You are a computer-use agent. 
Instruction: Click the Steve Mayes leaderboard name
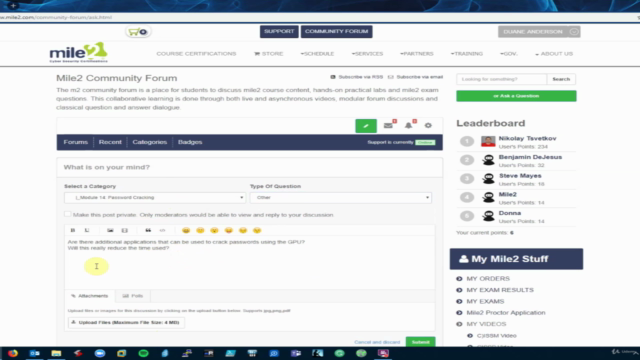(x=520, y=176)
